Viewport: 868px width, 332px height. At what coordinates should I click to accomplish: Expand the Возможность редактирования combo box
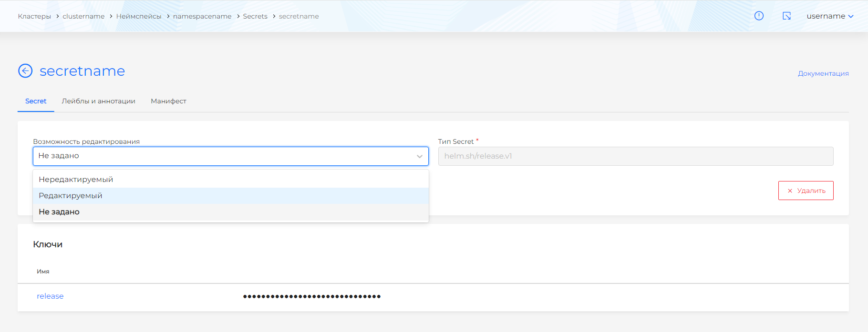tap(230, 156)
